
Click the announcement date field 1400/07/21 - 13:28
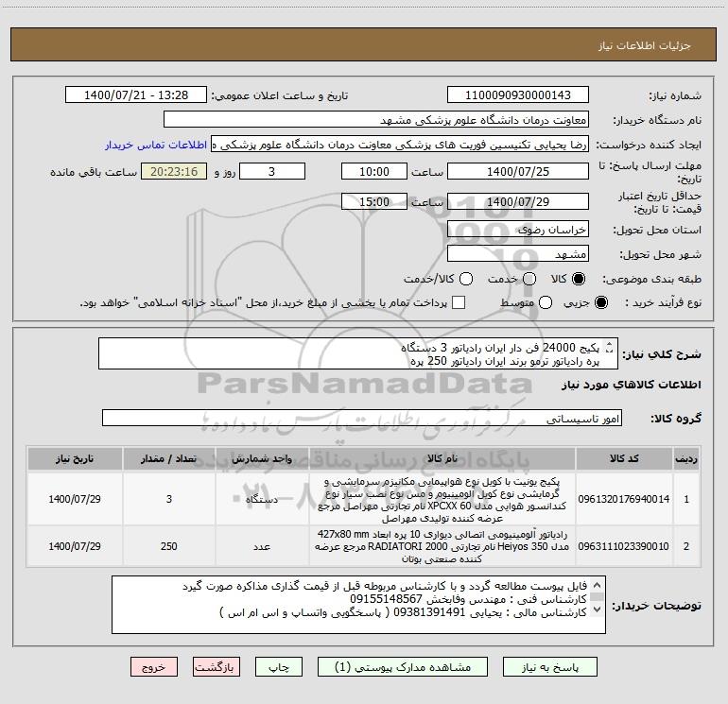pos(136,94)
